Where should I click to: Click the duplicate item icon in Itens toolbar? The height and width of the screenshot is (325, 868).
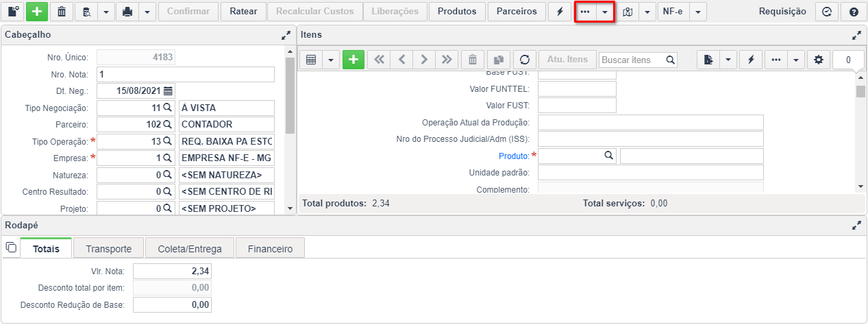(x=499, y=60)
